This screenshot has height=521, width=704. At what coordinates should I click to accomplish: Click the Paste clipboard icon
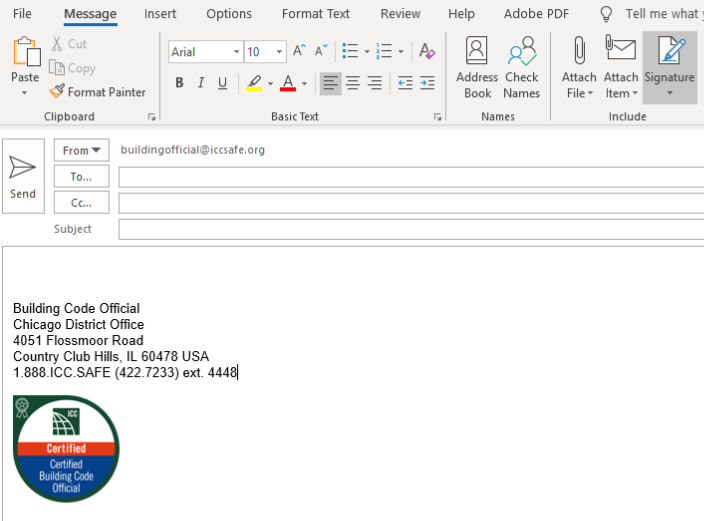point(26,52)
